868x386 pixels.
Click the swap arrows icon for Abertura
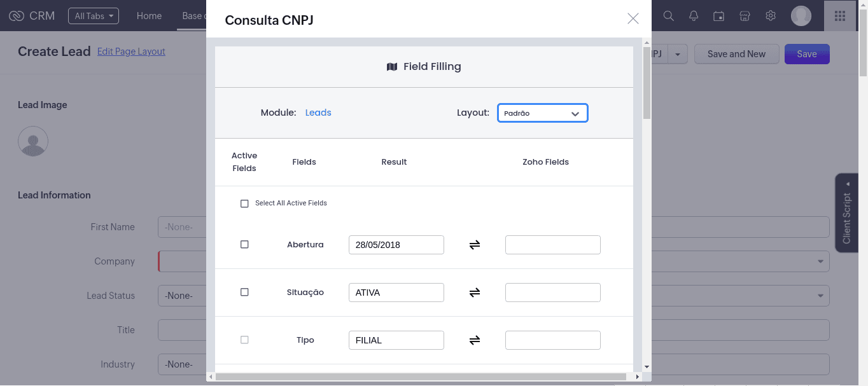474,245
